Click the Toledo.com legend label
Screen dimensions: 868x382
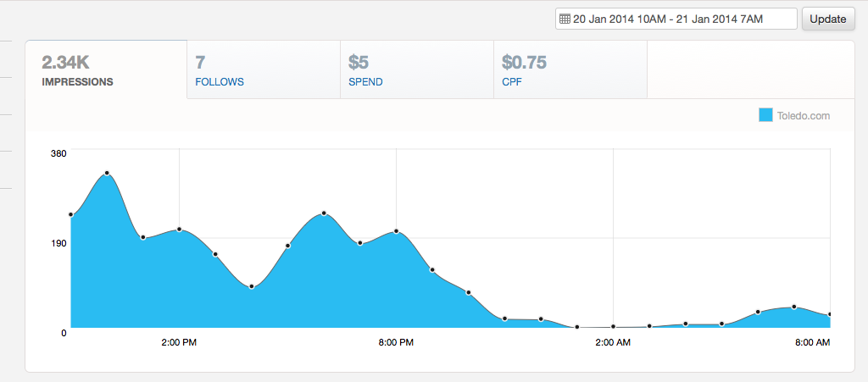point(804,115)
